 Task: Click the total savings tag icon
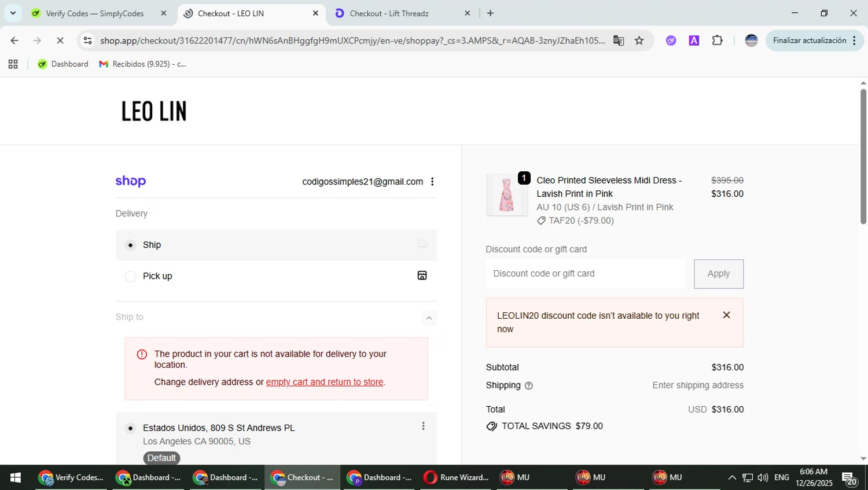click(x=492, y=426)
